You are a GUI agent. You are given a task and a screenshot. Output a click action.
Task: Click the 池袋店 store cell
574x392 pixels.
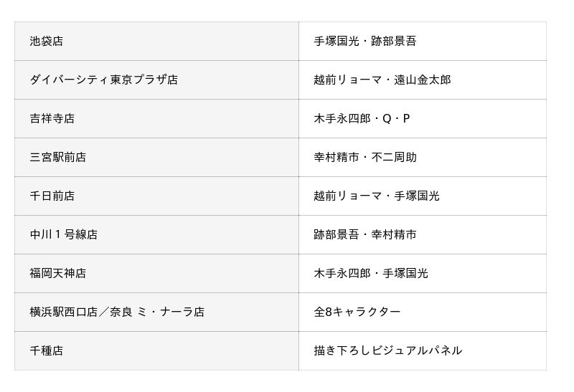pyautogui.click(x=47, y=42)
